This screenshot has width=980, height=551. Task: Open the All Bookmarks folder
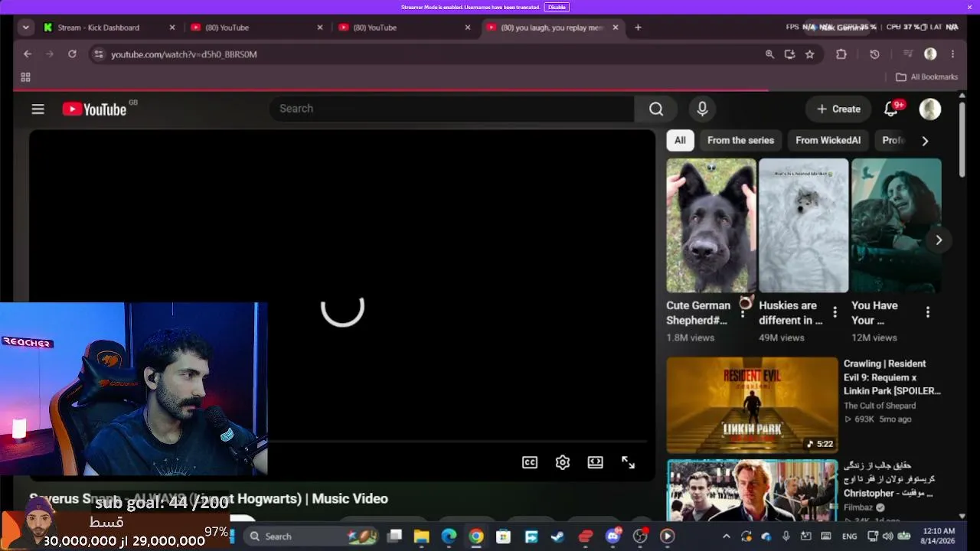(x=927, y=77)
